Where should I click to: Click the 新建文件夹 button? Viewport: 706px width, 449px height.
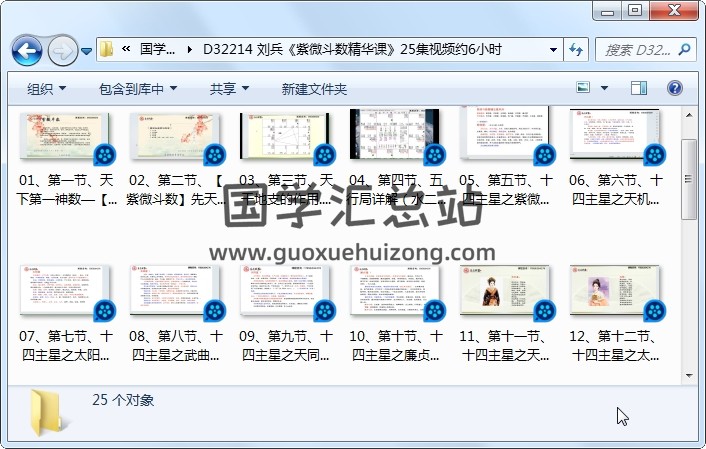point(314,89)
